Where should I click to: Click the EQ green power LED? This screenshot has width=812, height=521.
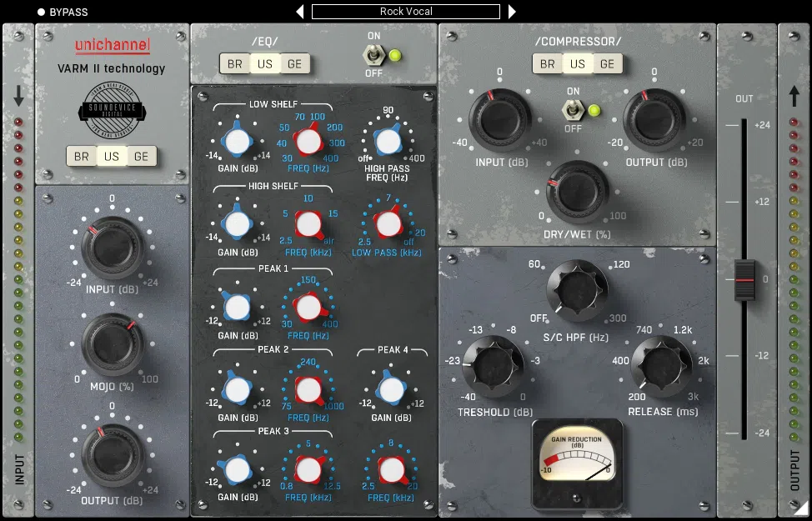(x=395, y=55)
